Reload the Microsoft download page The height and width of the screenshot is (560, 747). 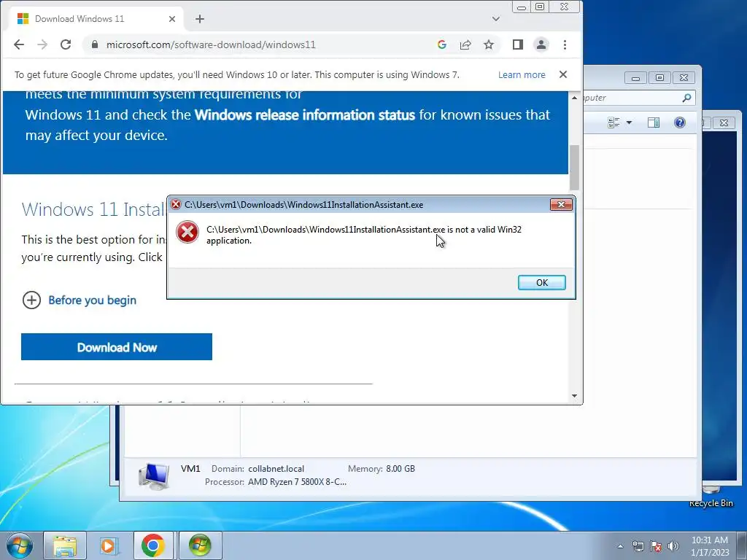tap(66, 44)
